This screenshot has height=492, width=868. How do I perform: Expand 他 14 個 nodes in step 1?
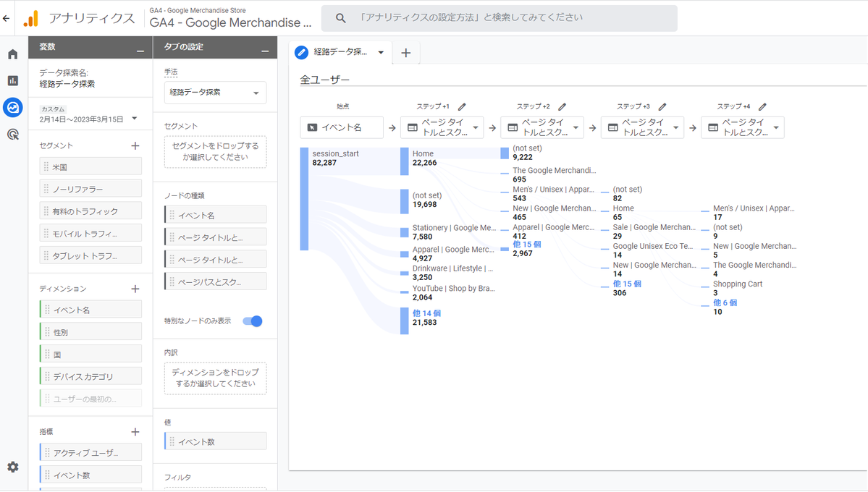click(426, 313)
